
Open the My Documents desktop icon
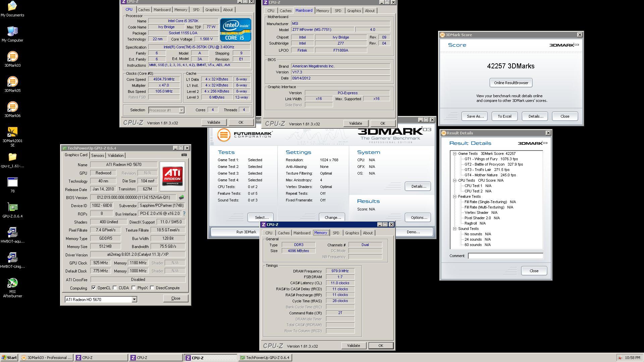pos(12,9)
